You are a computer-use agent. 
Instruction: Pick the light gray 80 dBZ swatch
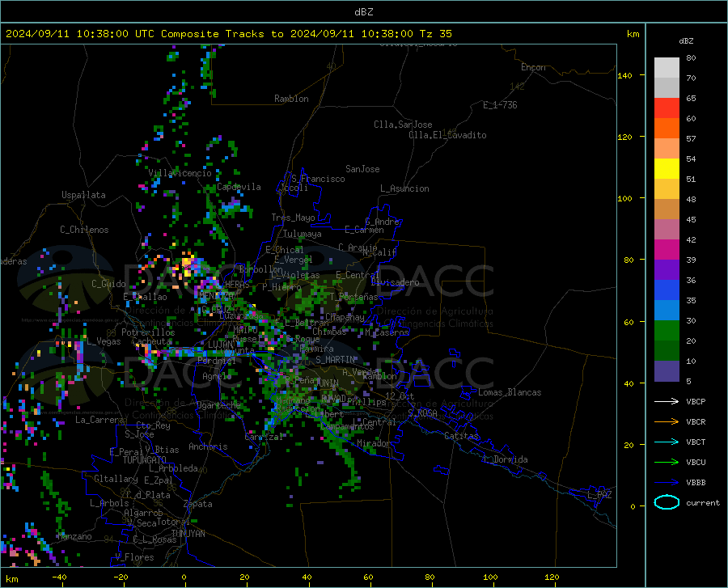pos(667,67)
